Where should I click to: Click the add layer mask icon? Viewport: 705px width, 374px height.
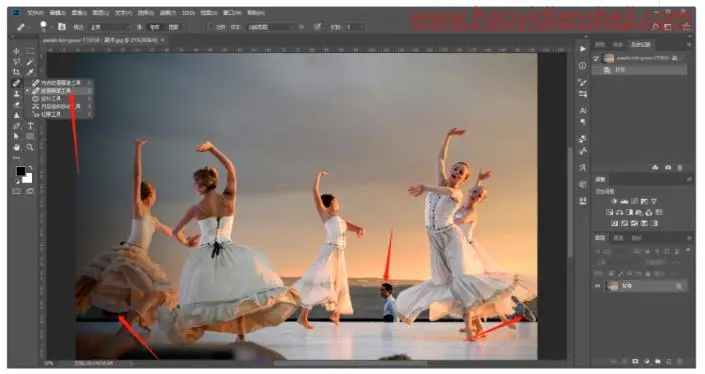(635, 361)
